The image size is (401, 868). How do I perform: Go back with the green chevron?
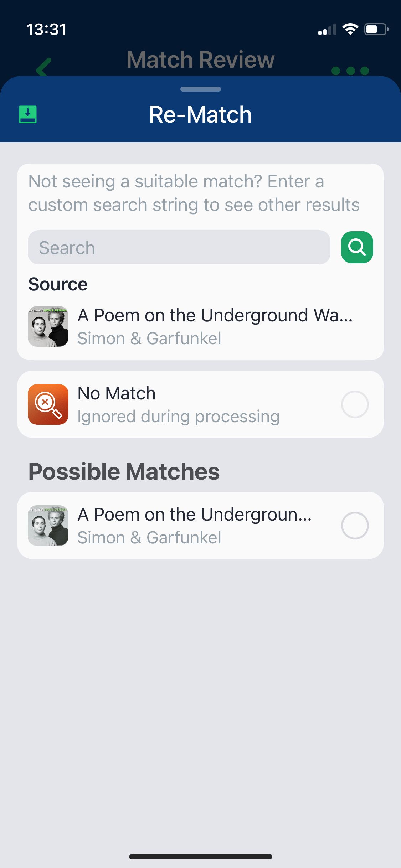(x=44, y=67)
